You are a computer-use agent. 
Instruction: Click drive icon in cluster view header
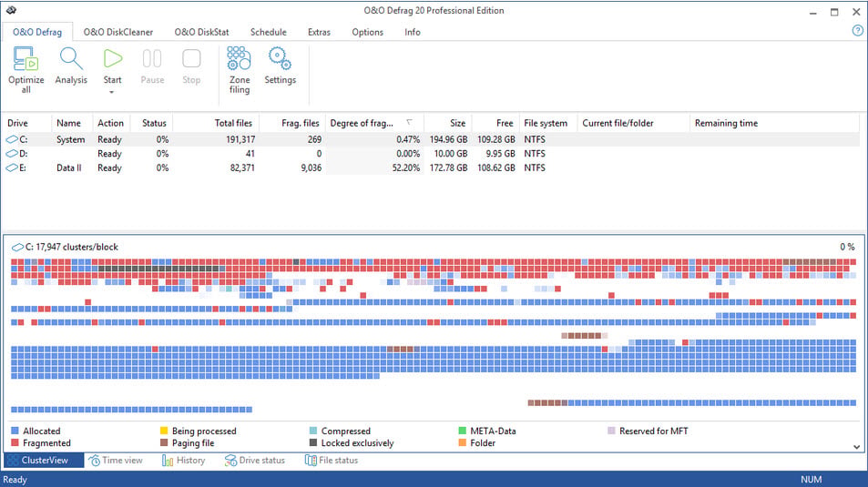point(17,247)
